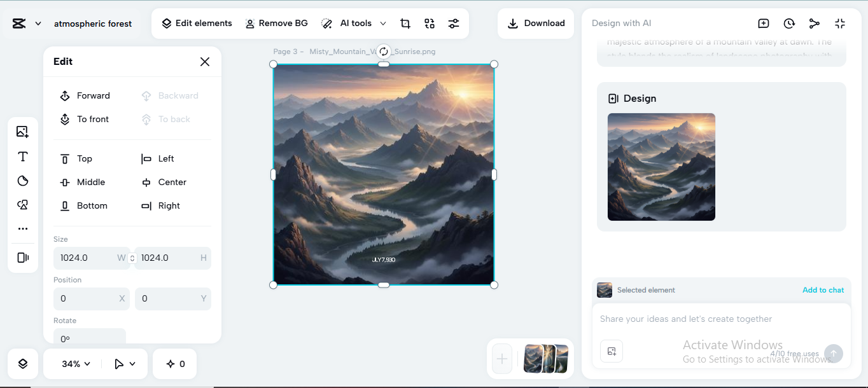Click Remove BG tool
This screenshot has width=868, height=388.
277,24
